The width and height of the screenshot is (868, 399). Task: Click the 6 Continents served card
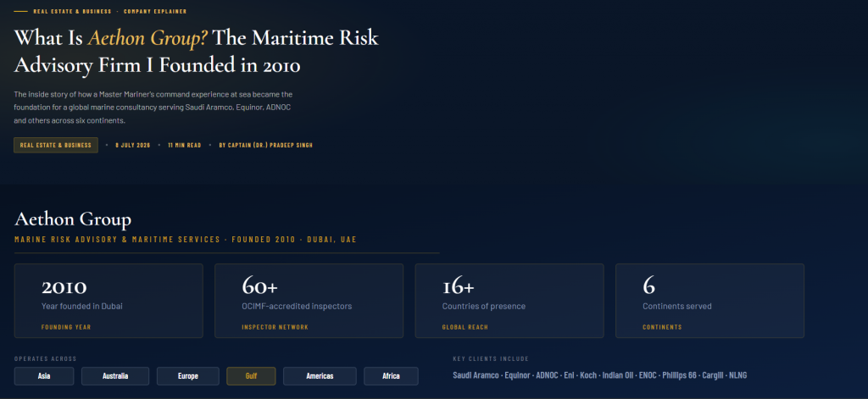tap(709, 301)
